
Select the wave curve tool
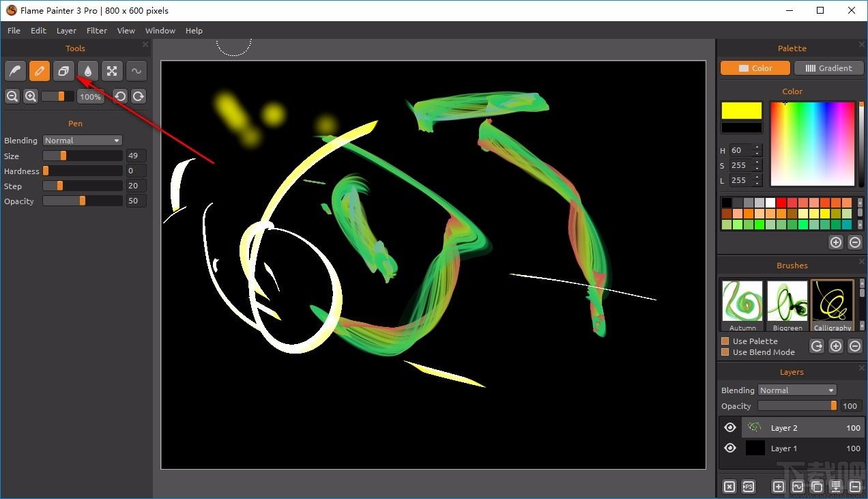[136, 70]
